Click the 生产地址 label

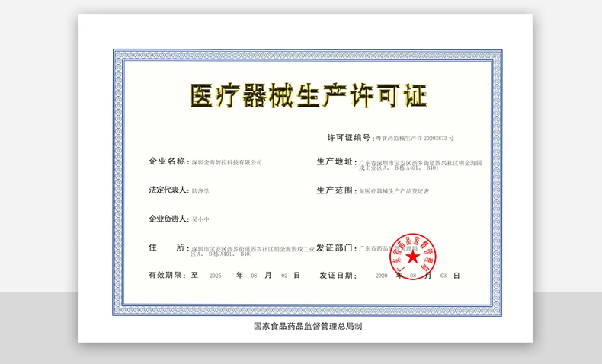(x=335, y=162)
